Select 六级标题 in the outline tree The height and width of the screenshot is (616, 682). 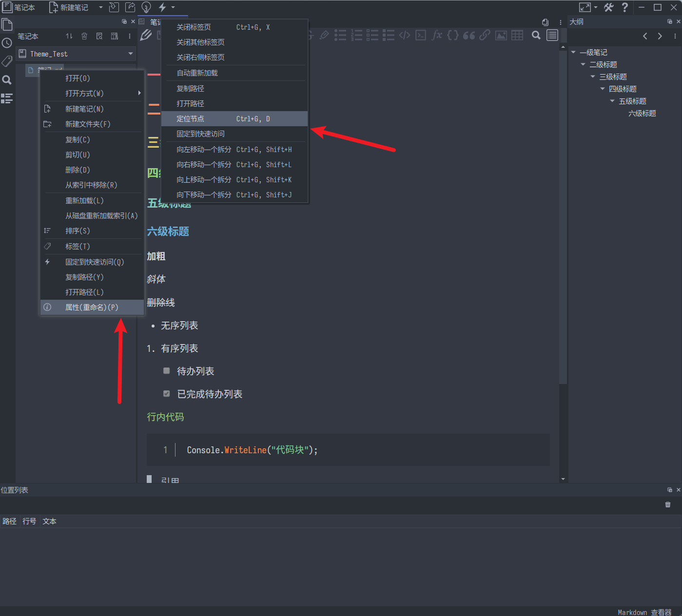click(x=642, y=113)
